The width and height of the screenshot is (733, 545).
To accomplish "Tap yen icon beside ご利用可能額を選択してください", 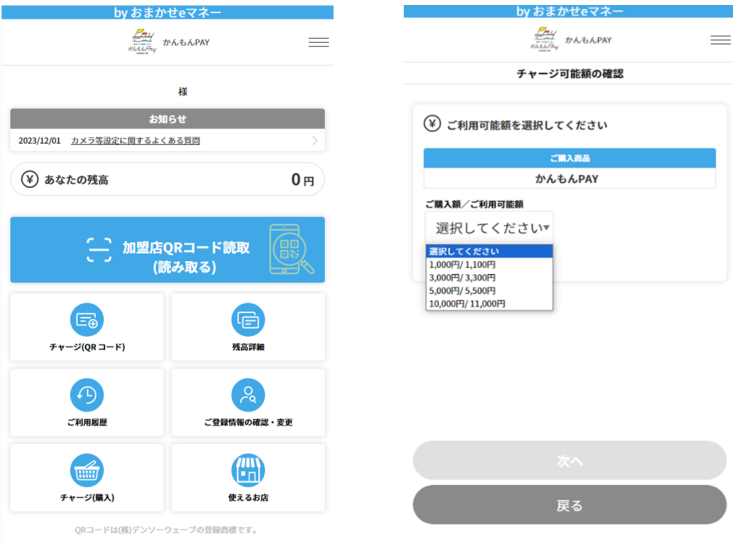I will pos(432,124).
